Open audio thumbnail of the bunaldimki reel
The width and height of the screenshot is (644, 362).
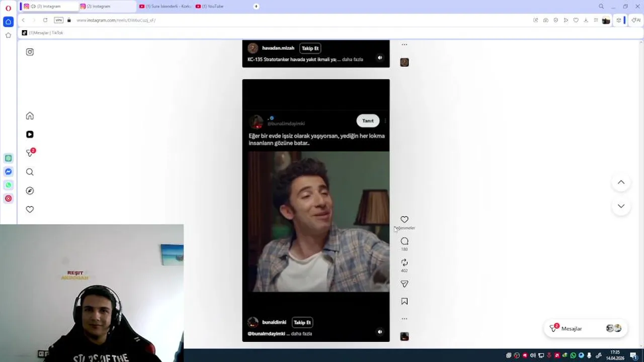click(x=405, y=336)
